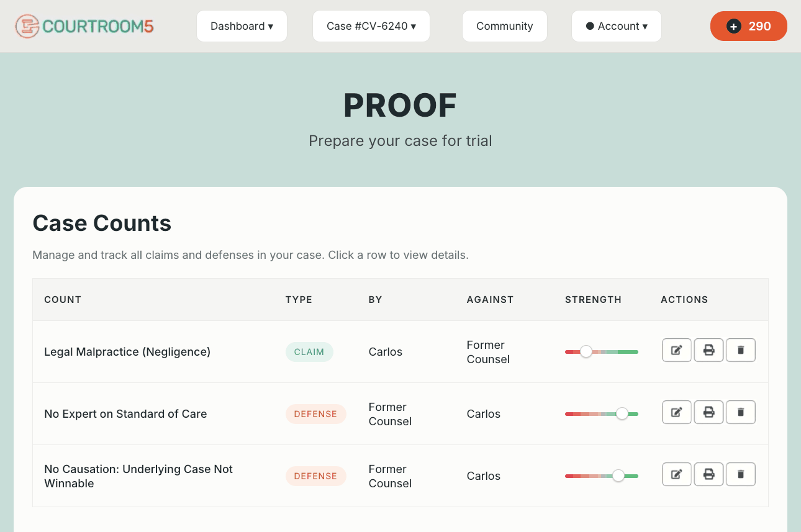This screenshot has width=801, height=532.
Task: Click the Courtroom5 logo
Action: tap(84, 26)
